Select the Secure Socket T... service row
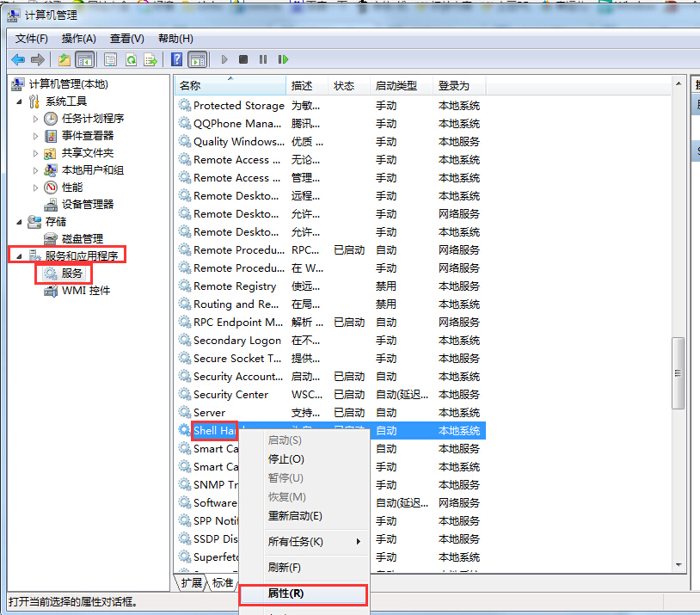The height and width of the screenshot is (615, 700). click(330, 359)
